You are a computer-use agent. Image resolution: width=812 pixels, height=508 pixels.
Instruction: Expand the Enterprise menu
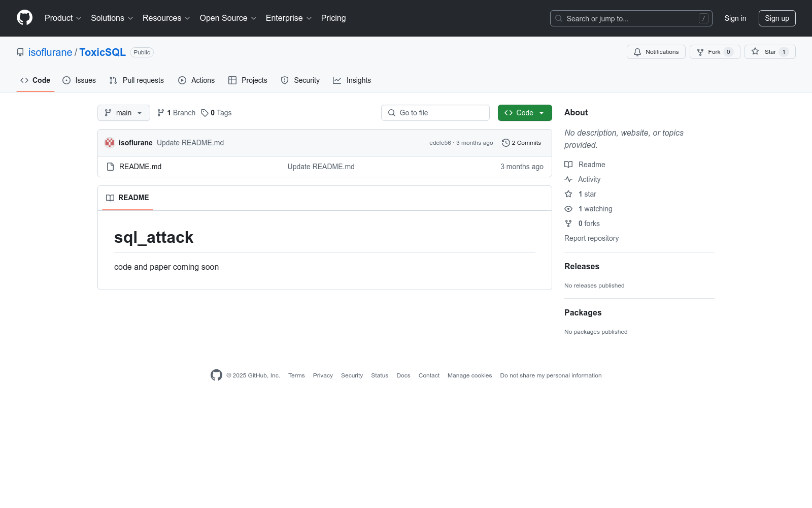tap(289, 18)
